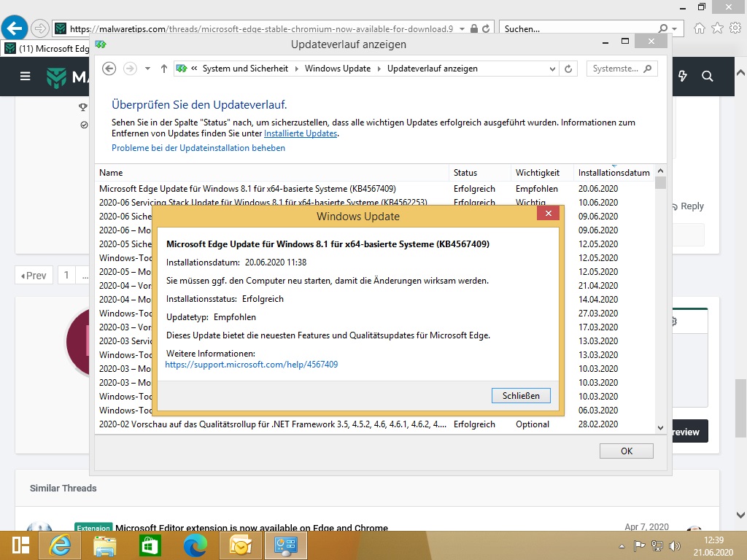Open the IE address bar history dropdown
747x560 pixels.
pos(462,29)
